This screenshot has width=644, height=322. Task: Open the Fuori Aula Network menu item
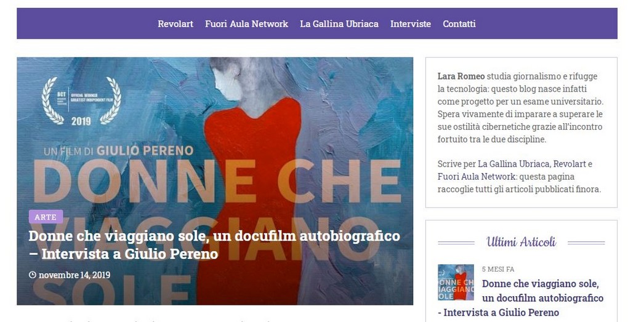(x=246, y=24)
